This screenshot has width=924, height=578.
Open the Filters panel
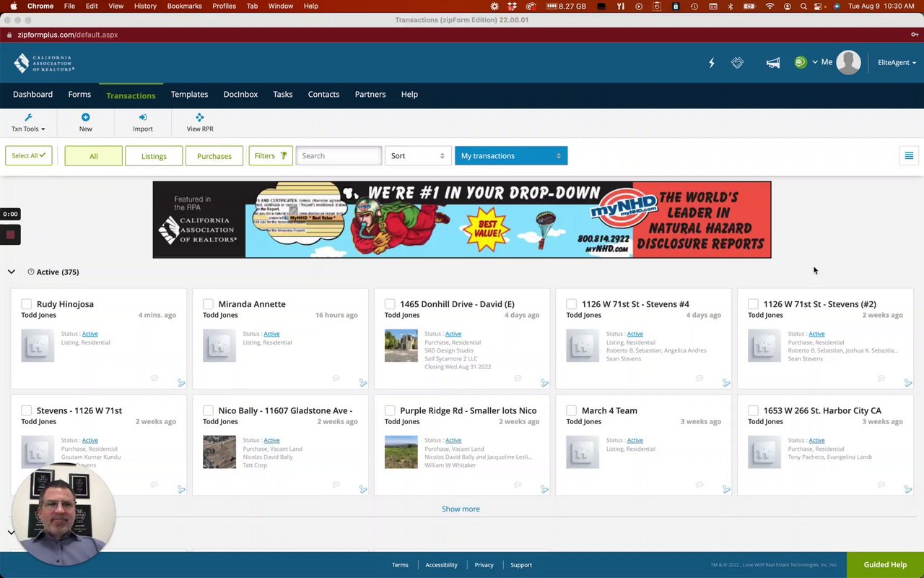[271, 155]
